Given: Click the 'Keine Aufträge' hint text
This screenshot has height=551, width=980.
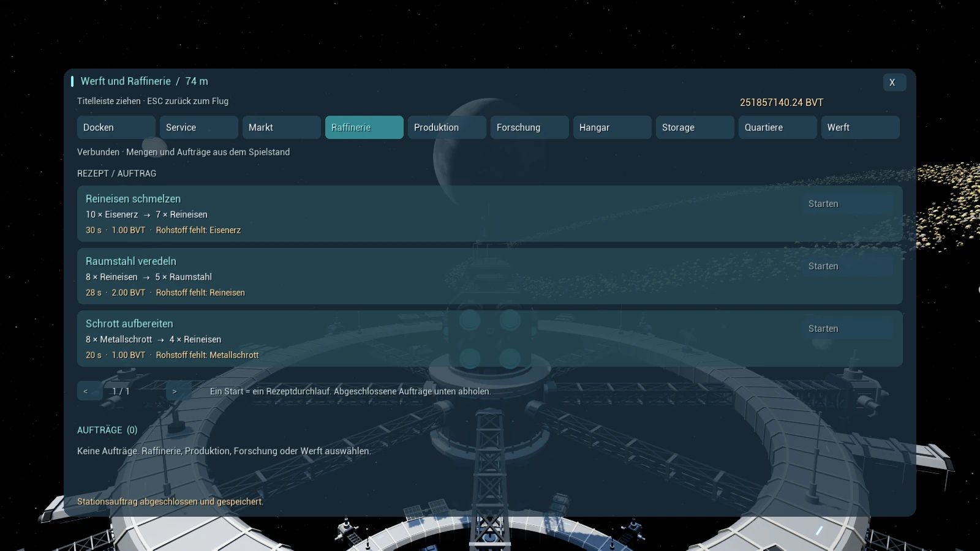Looking at the screenshot, I should (224, 451).
